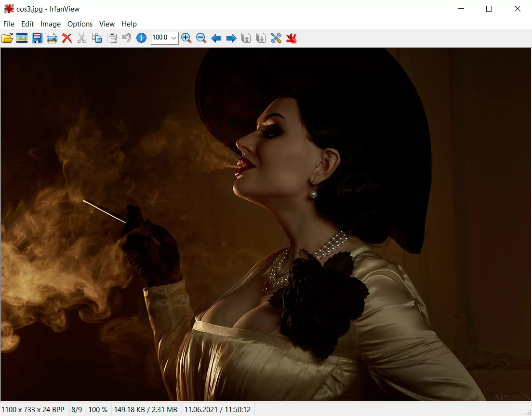Viewport: 532px width, 416px height.
Task: Open the Edit menu
Action: tap(27, 24)
